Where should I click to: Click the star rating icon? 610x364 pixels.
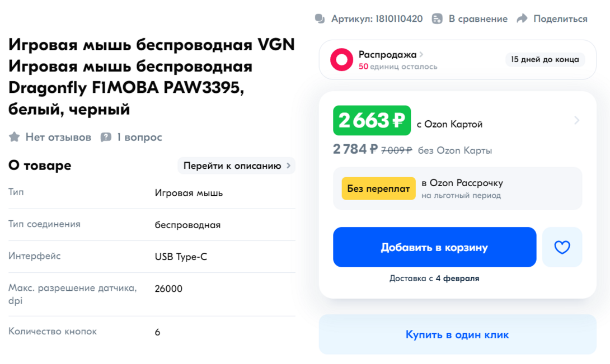15,137
